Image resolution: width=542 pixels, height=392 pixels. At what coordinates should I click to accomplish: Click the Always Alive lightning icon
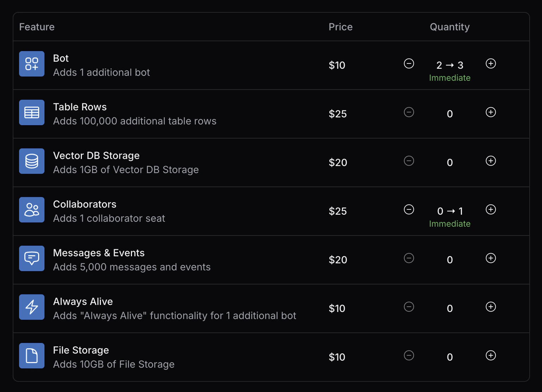pos(32,307)
